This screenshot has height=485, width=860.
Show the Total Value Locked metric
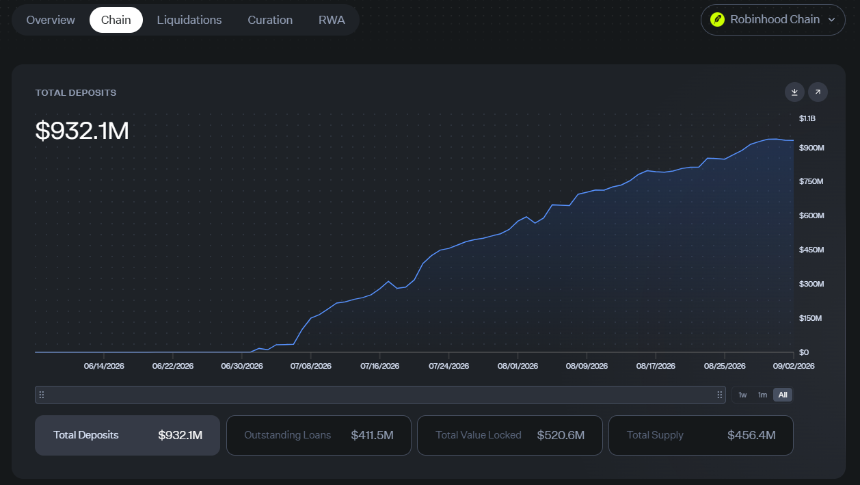[x=510, y=435]
